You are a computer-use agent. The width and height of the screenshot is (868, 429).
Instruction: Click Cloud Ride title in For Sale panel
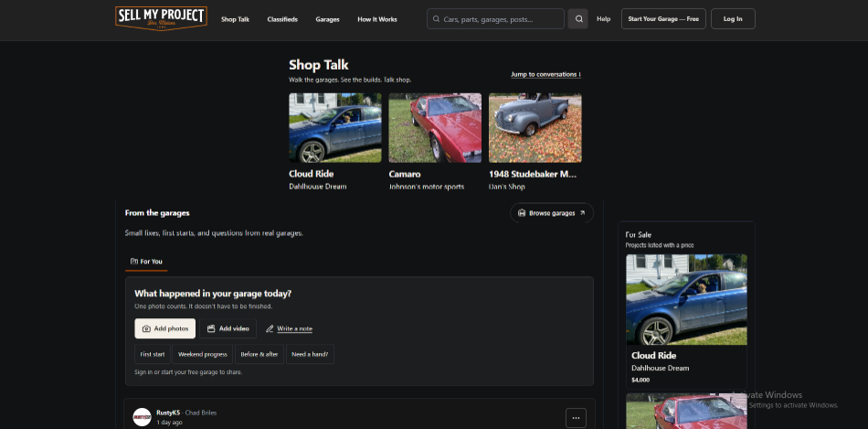click(x=654, y=355)
